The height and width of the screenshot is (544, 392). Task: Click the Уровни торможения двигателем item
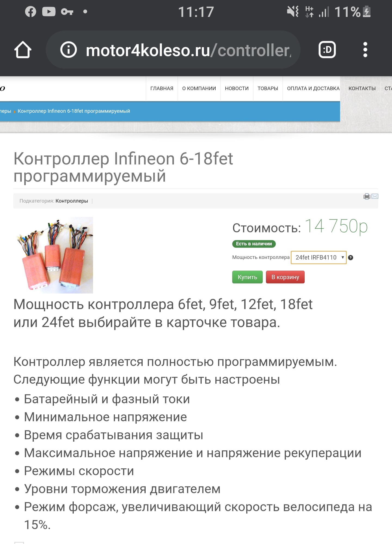point(122,489)
